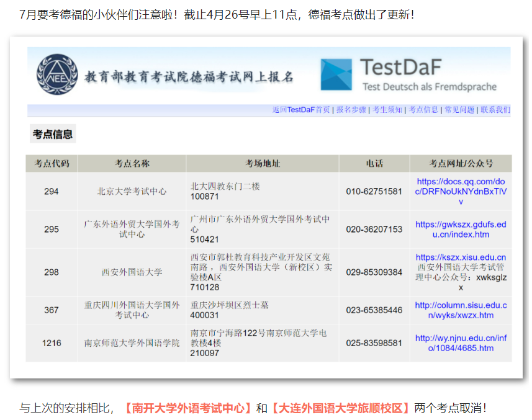Open 报名步骤 navigation link
Viewport: 532px width, 420px height.
click(351, 110)
